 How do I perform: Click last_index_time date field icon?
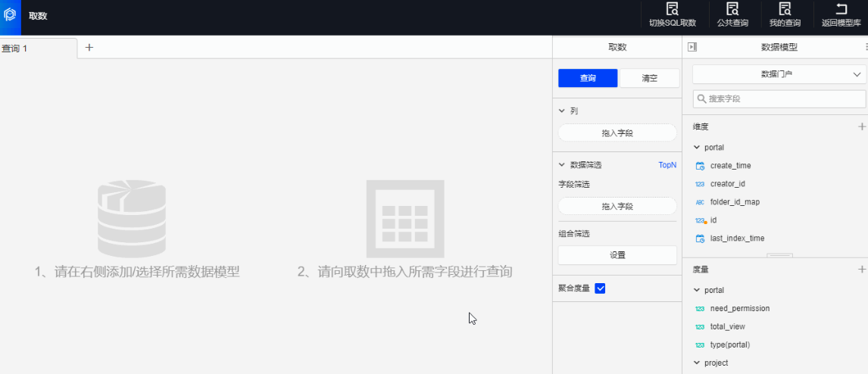700,238
